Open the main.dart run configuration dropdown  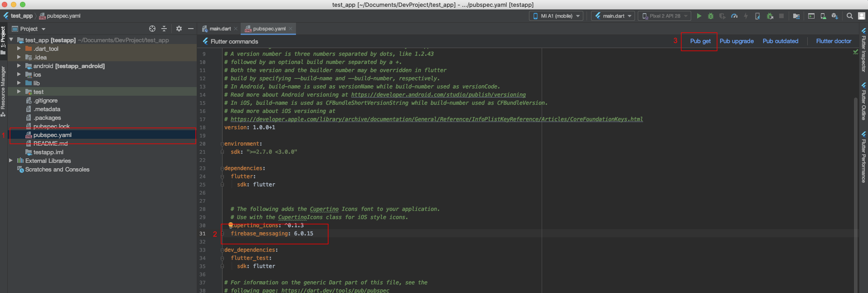(x=613, y=16)
